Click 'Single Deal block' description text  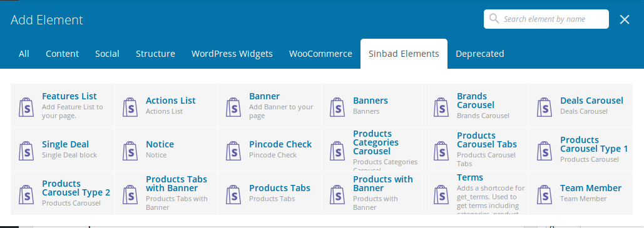tap(69, 155)
